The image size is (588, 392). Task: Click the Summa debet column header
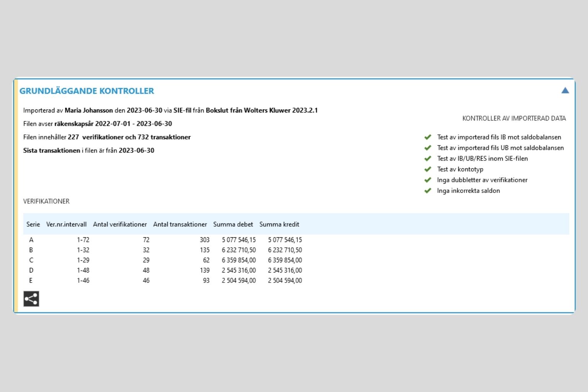click(x=233, y=224)
